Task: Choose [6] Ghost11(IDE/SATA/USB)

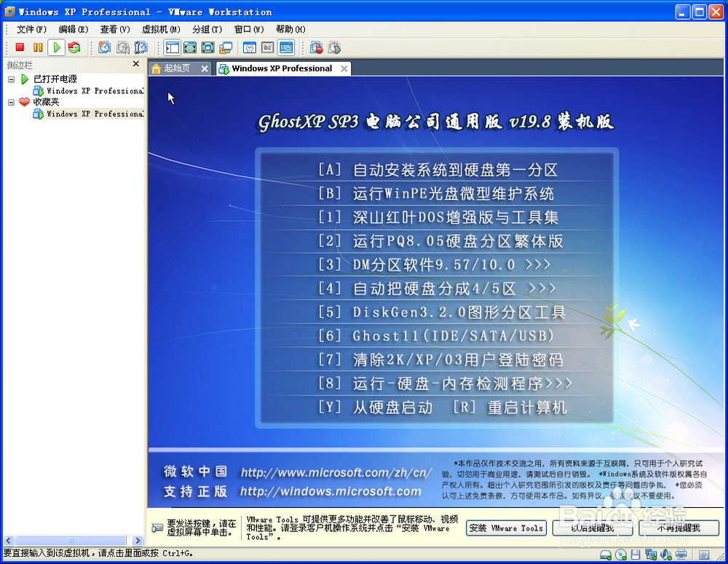Action: click(436, 335)
